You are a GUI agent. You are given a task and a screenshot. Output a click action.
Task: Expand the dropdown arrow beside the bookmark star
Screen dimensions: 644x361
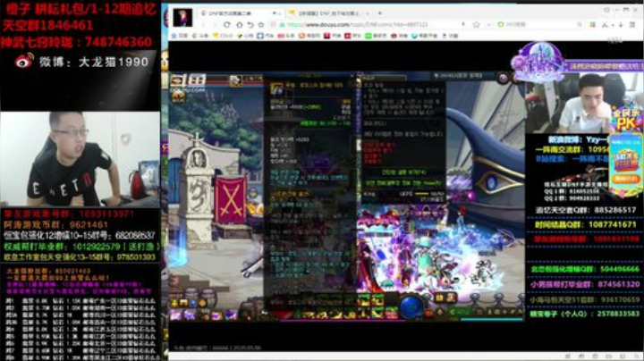point(488,25)
